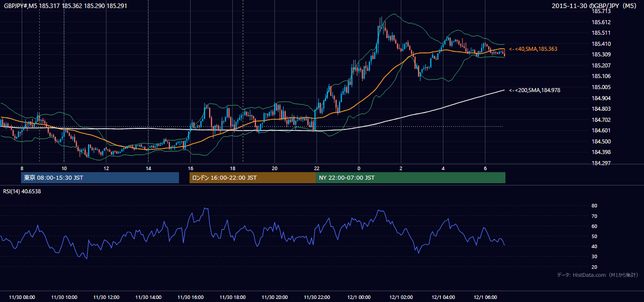Click the 185.612 price axis label
This screenshot has height=302, width=644.
pyautogui.click(x=601, y=22)
